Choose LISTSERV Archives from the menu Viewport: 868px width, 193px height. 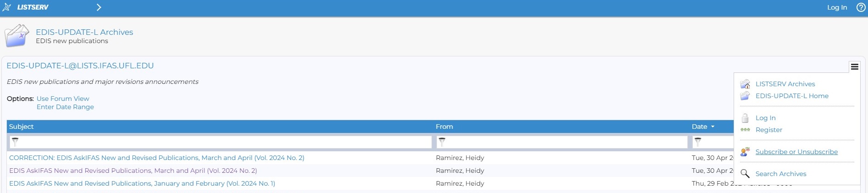coord(785,84)
